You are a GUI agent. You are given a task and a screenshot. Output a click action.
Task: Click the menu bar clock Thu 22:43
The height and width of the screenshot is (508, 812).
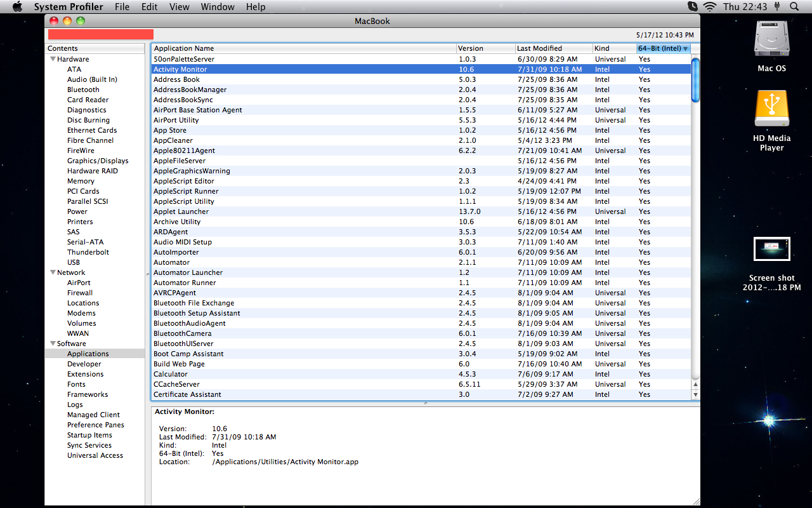pos(745,6)
